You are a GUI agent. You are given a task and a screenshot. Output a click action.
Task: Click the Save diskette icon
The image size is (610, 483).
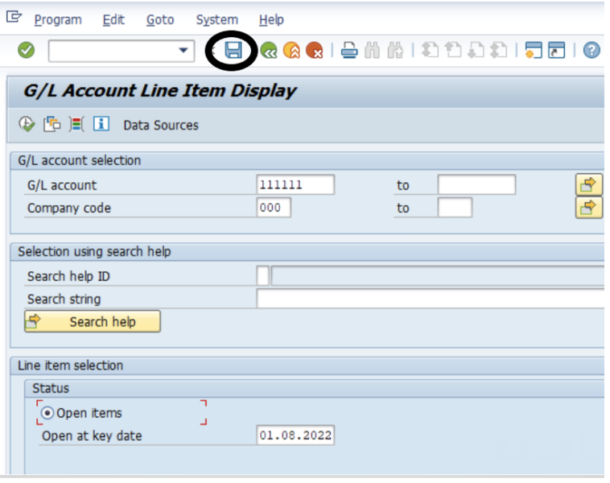pyautogui.click(x=233, y=50)
